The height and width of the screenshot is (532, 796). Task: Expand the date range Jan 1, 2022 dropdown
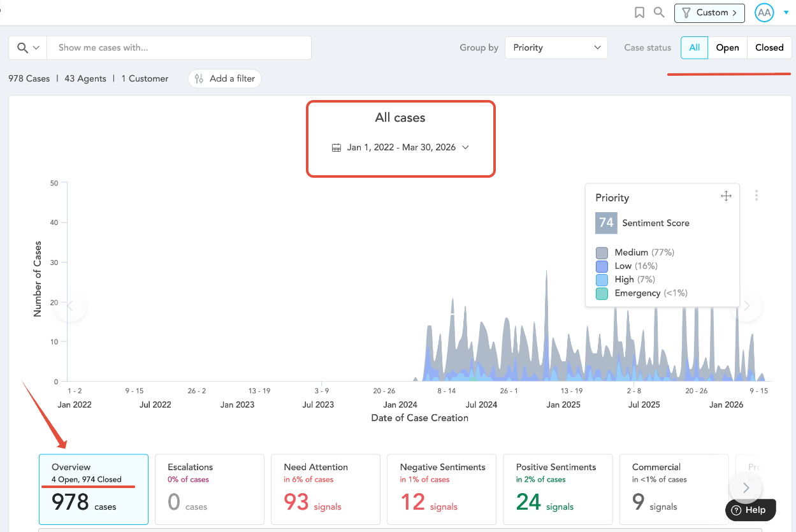[x=401, y=148]
